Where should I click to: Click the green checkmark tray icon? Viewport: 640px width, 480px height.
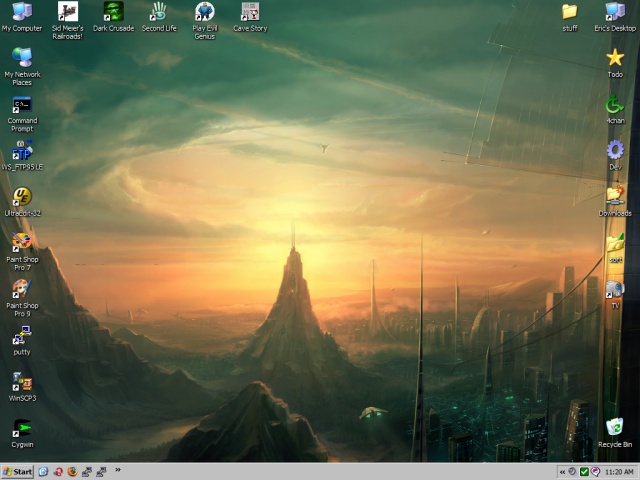point(584,472)
